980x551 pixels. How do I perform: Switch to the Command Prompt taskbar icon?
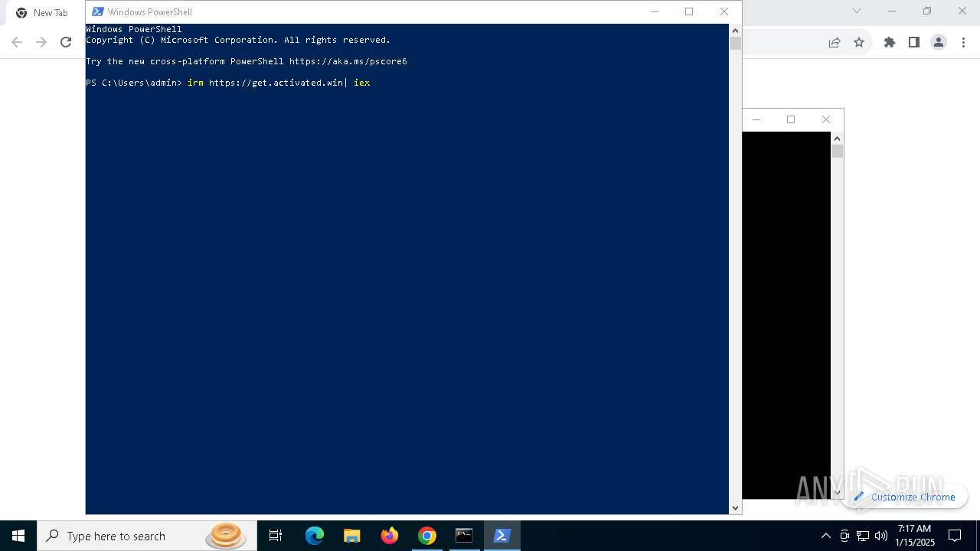click(x=464, y=536)
